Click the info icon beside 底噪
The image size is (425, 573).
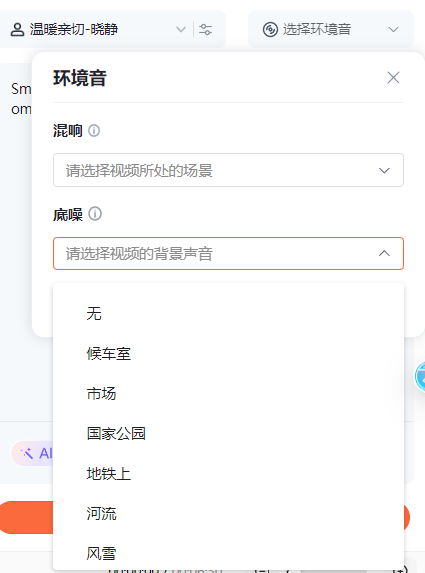tap(95, 214)
